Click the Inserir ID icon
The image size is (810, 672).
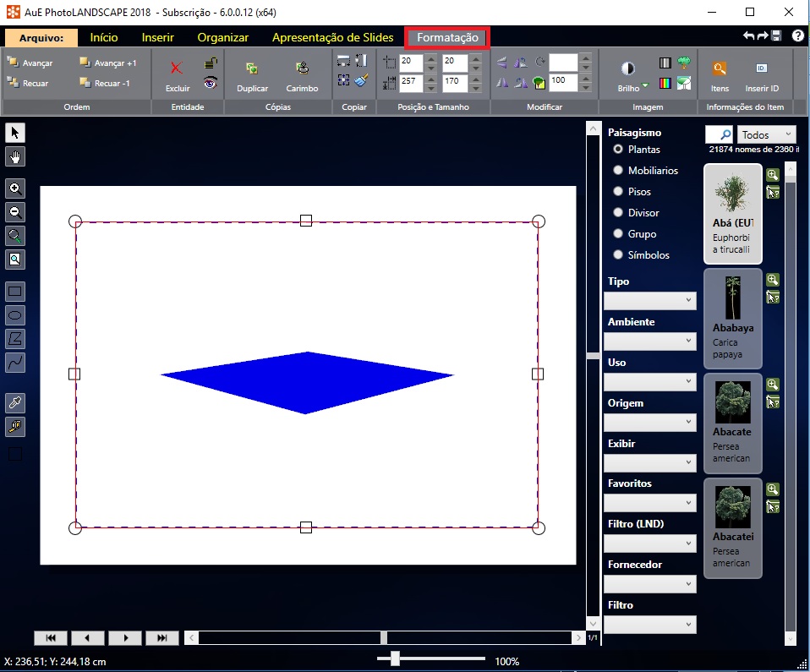[x=761, y=69]
